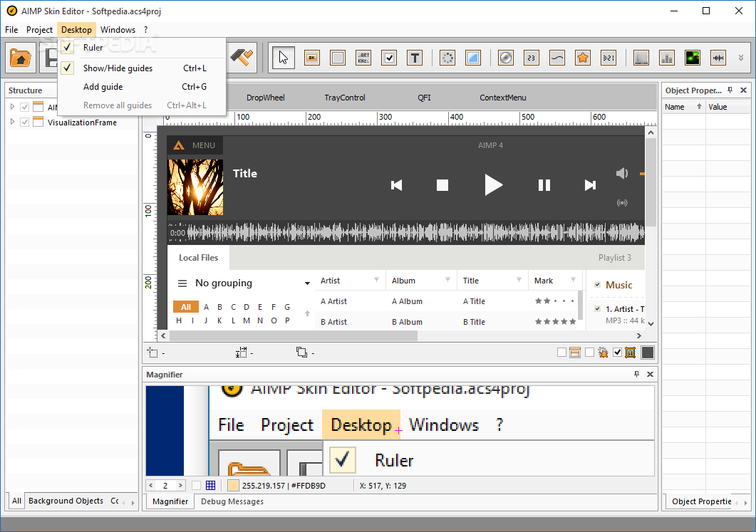Uncheck the Music playlist checkbox

pos(597,285)
